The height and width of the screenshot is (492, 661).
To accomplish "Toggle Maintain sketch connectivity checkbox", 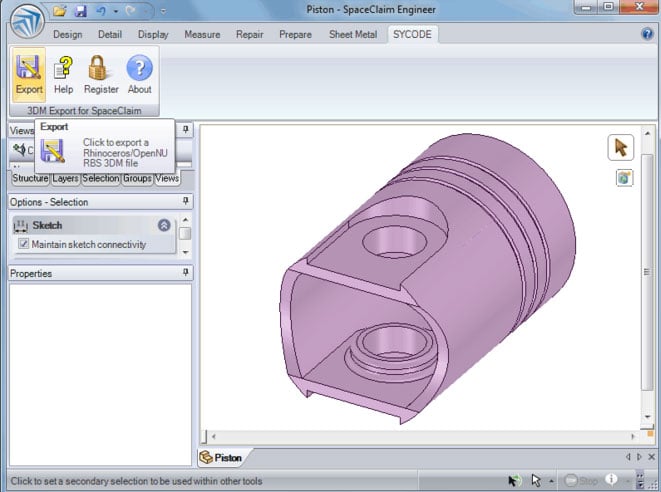I will (x=24, y=244).
